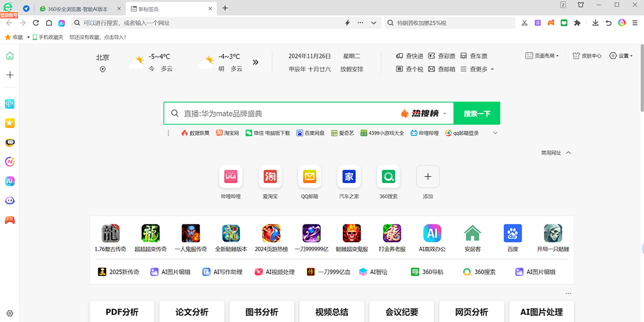Open 哔哩哔哩 from the speed dial

tap(231, 177)
